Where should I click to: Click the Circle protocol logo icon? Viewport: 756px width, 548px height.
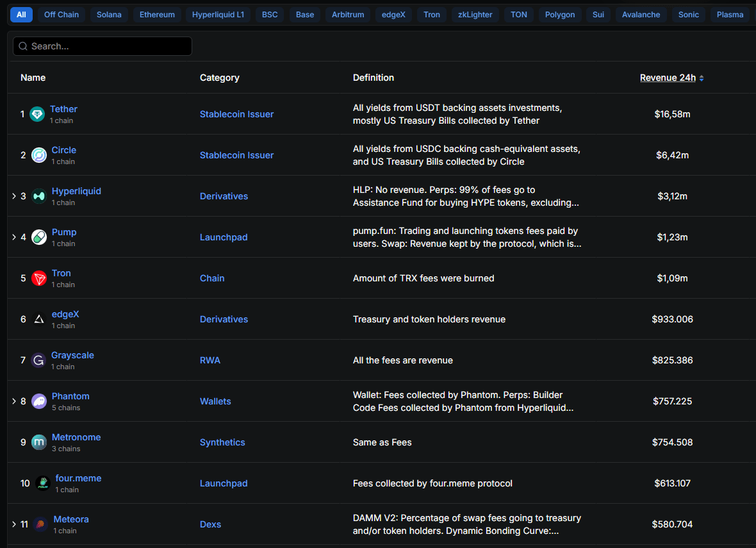[x=39, y=155]
